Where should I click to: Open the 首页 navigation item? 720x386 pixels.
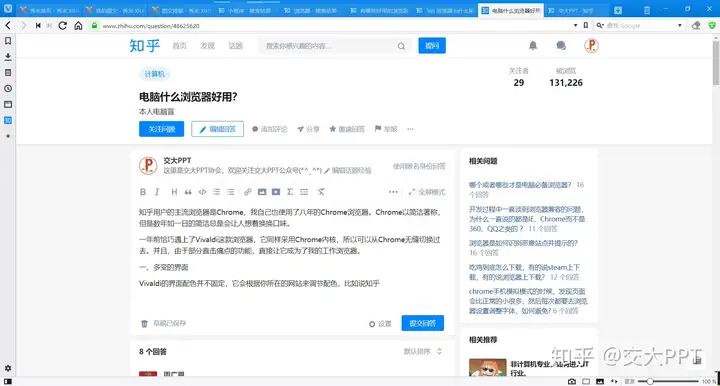click(x=179, y=46)
